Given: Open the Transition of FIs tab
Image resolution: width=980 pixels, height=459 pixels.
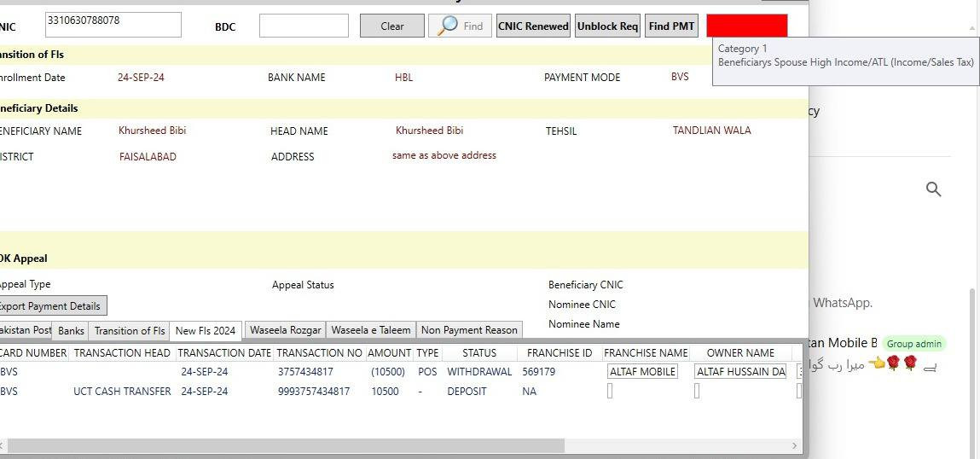Looking at the screenshot, I should coord(129,331).
